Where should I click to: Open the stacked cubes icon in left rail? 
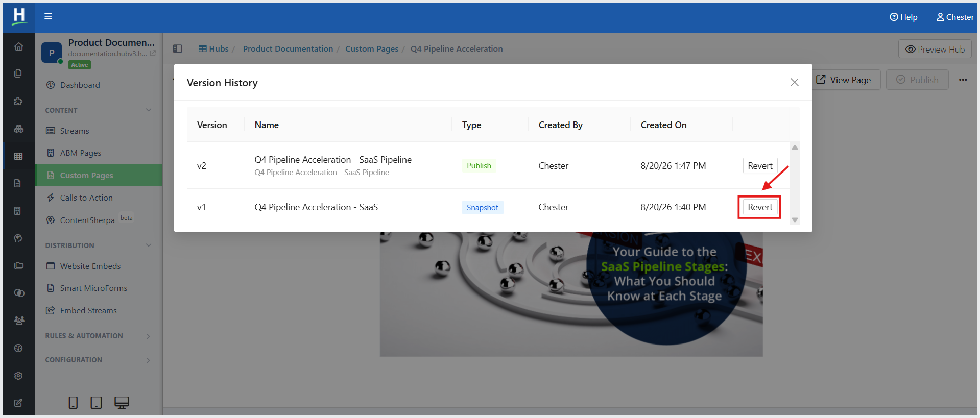pyautogui.click(x=19, y=129)
